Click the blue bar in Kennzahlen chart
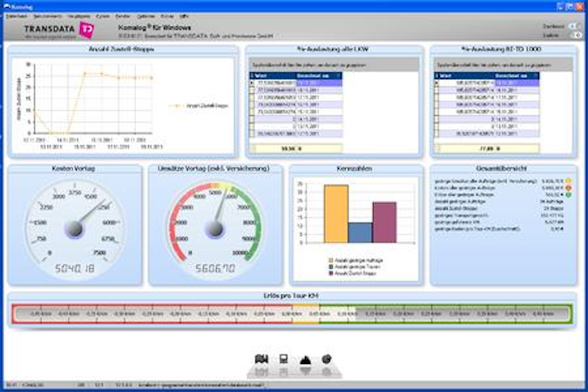Screen dimensions: 588x392 (x=360, y=233)
